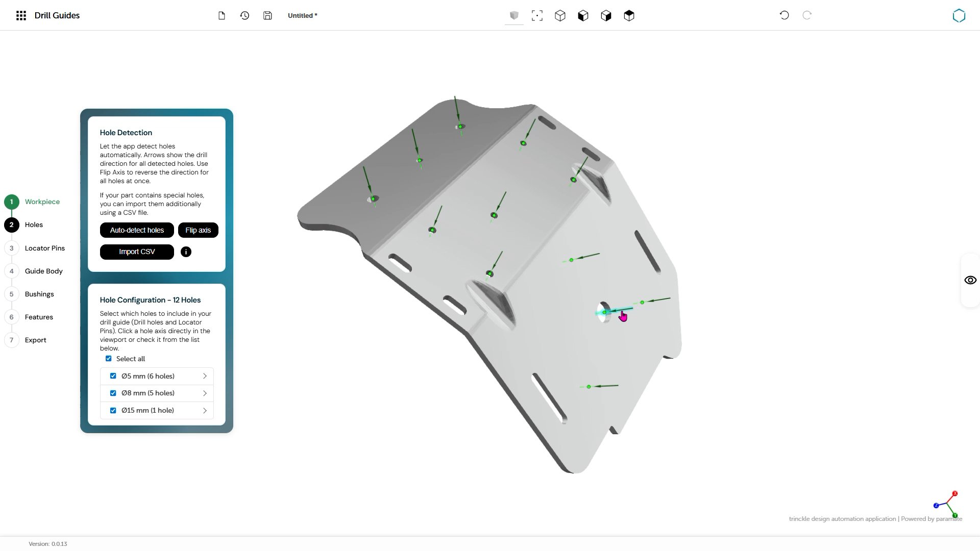This screenshot has width=980, height=551.
Task: Uncheck the Select all checkbox
Action: [x=108, y=359]
